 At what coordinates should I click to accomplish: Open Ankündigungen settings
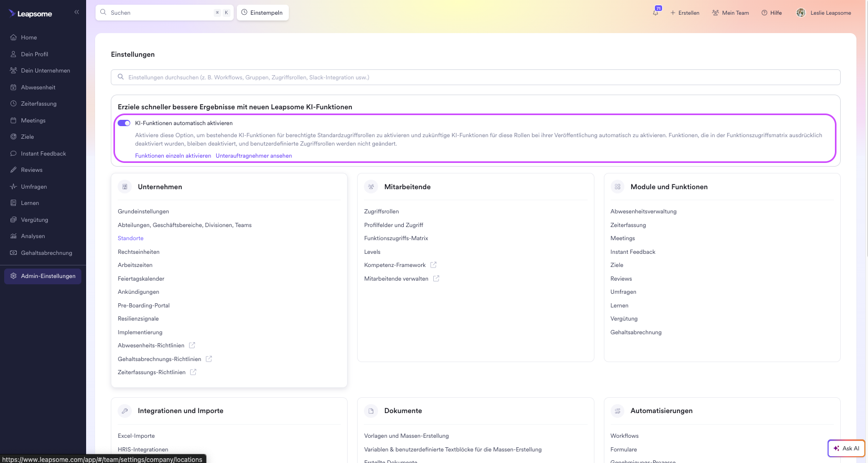(x=138, y=292)
